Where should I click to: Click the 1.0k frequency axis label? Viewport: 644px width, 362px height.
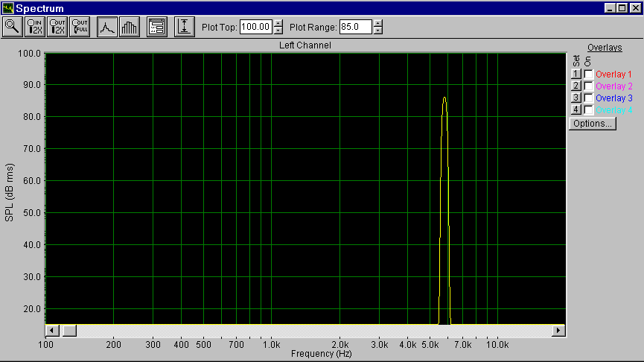[x=272, y=345]
